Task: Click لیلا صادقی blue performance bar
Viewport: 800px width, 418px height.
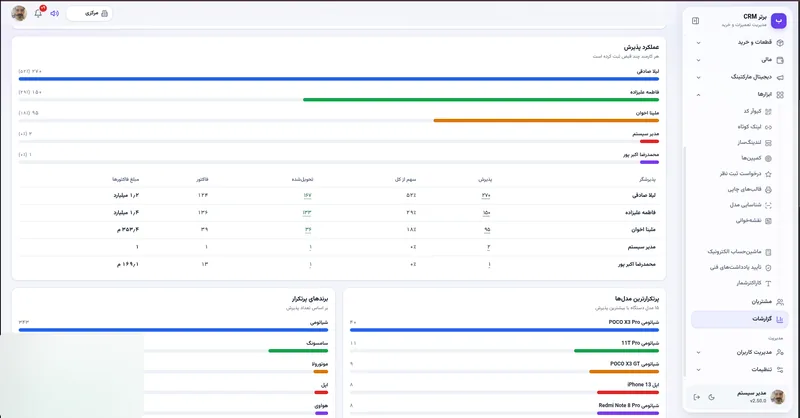Action: pos(339,79)
